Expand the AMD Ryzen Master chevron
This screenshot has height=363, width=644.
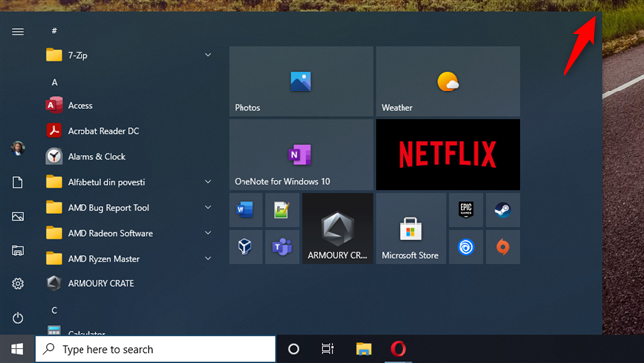tap(208, 259)
